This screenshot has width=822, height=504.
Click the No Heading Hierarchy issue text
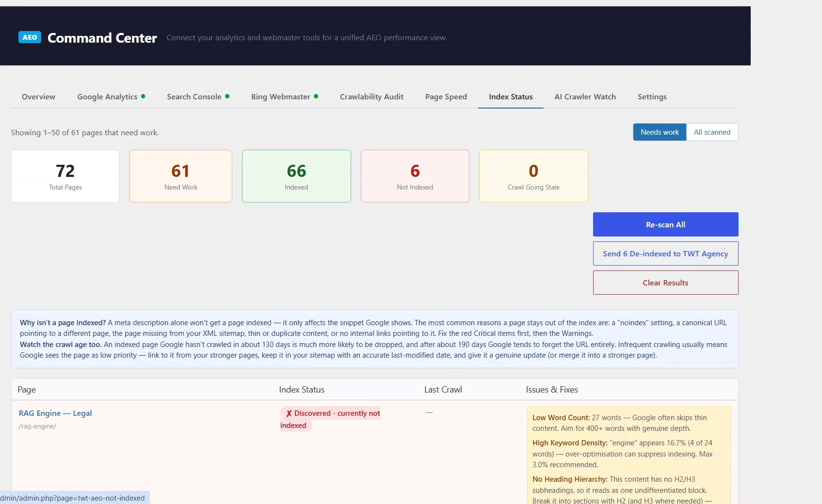[623, 489]
